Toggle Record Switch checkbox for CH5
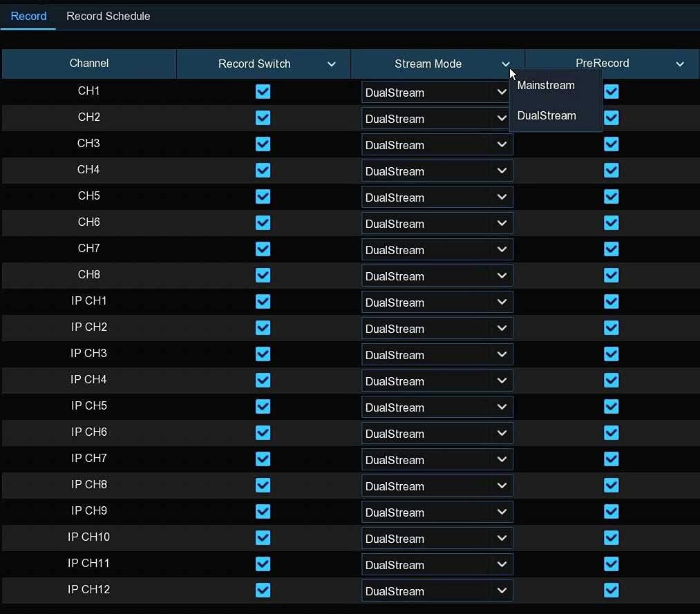This screenshot has height=614, width=700. point(263,196)
